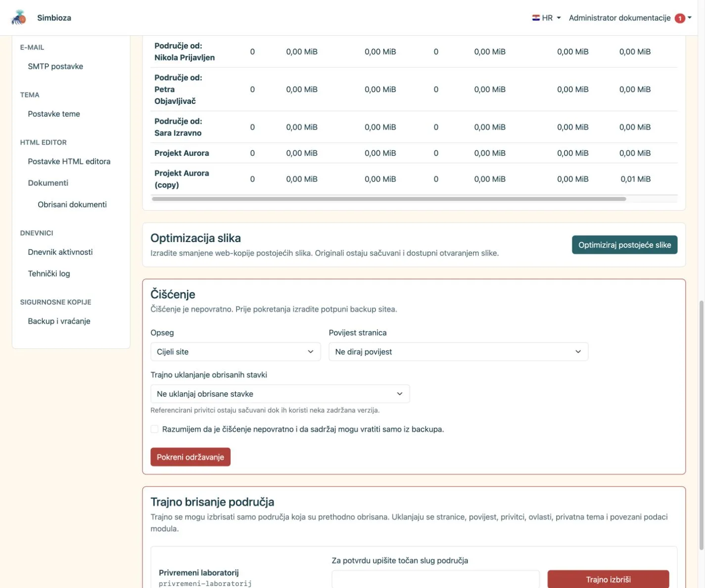The image size is (705, 588).
Task: Expand the Povijest stranica dropdown
Action: pos(458,352)
